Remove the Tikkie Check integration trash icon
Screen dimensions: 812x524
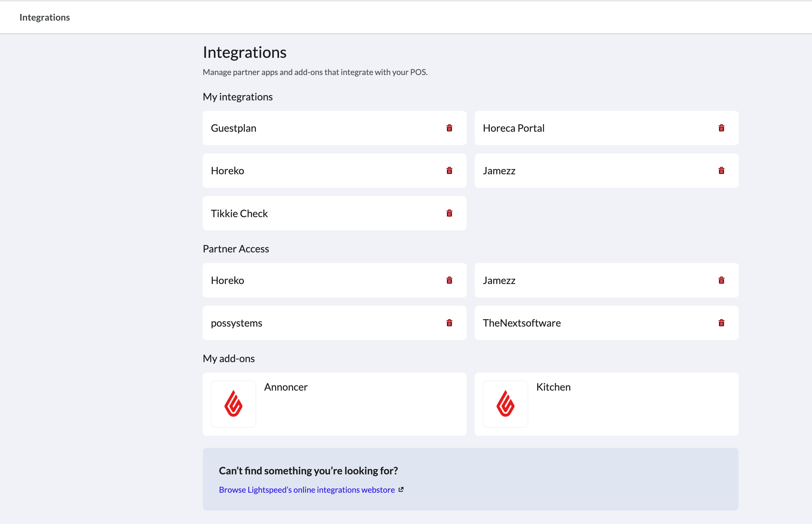449,213
